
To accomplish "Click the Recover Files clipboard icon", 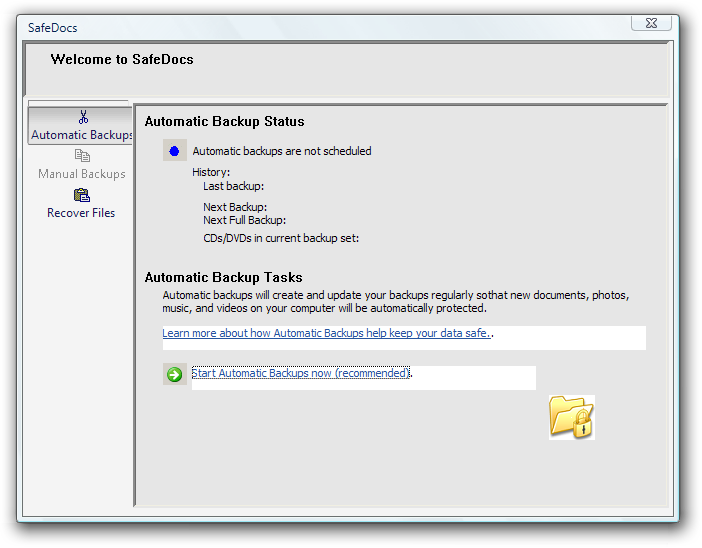I will (x=82, y=195).
